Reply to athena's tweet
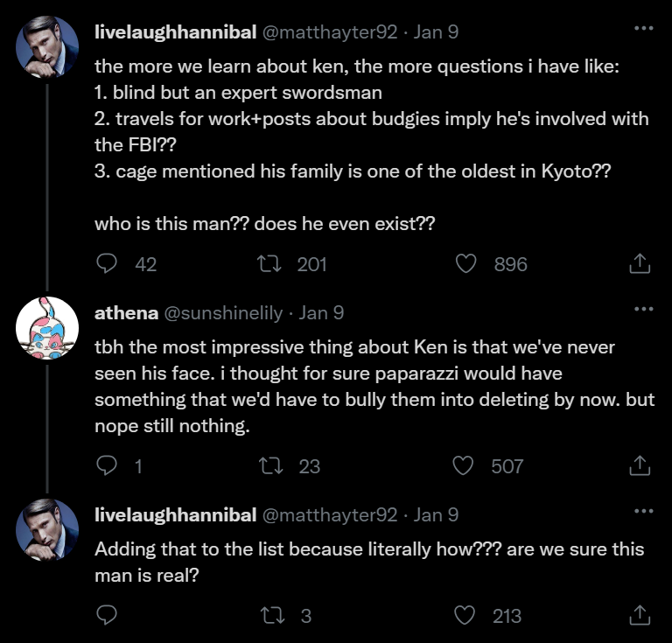Screen dimensions: 672x643 (x=107, y=465)
